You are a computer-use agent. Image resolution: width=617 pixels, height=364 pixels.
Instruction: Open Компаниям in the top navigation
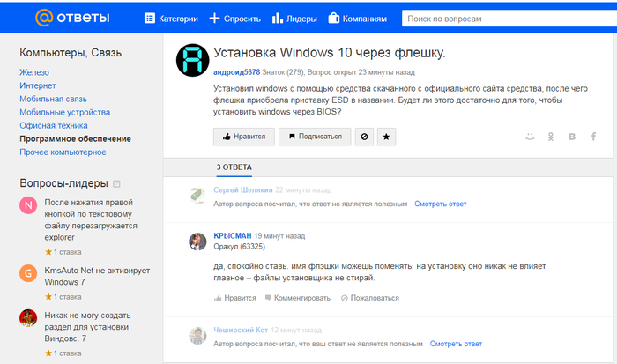click(357, 18)
